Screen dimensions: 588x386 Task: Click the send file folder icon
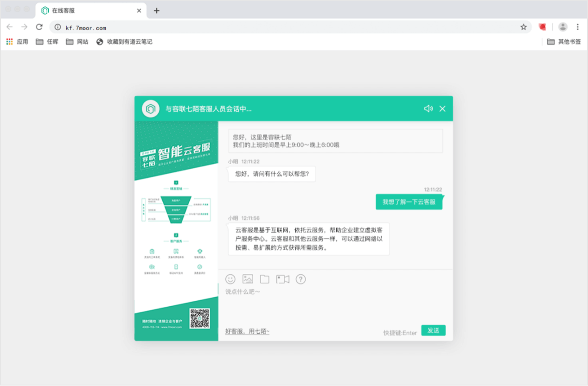[x=264, y=279]
